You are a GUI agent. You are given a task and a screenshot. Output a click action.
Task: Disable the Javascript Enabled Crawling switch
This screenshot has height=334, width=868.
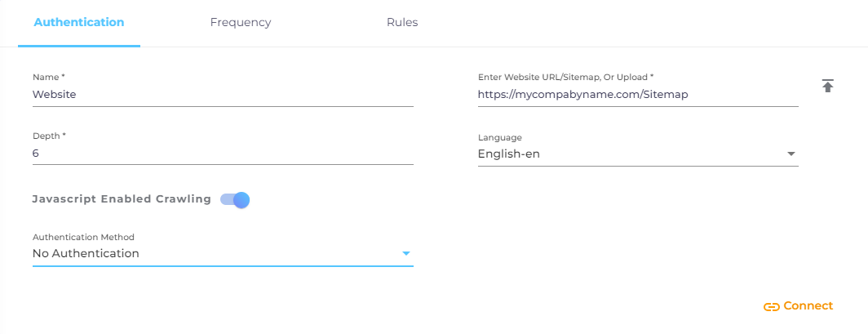(x=235, y=199)
